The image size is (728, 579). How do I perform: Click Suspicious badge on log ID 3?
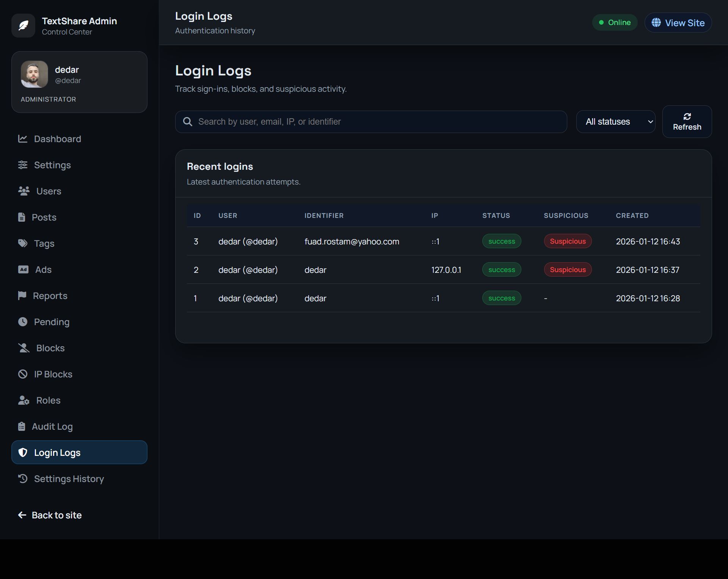(567, 241)
